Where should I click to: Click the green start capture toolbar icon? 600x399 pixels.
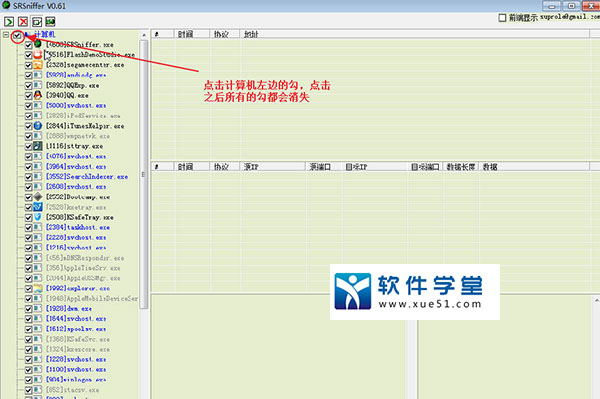[x=9, y=21]
